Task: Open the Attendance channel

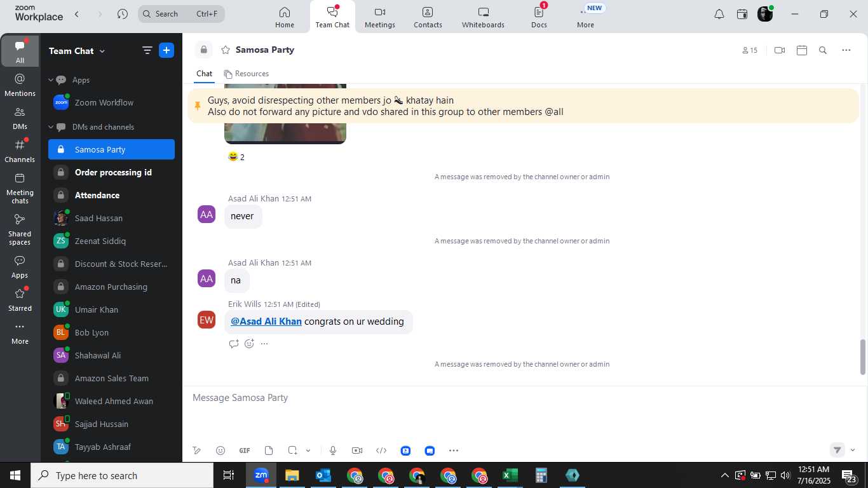Action: (x=111, y=196)
